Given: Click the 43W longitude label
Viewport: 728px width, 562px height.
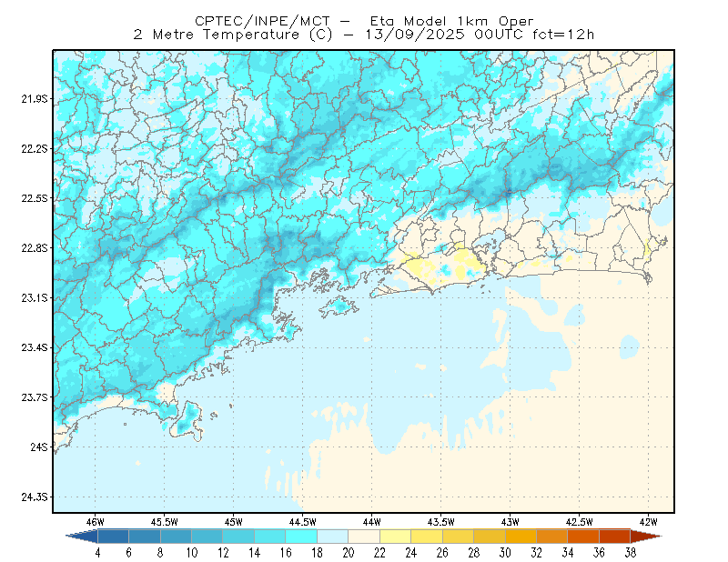Looking at the screenshot, I should pyautogui.click(x=511, y=522).
